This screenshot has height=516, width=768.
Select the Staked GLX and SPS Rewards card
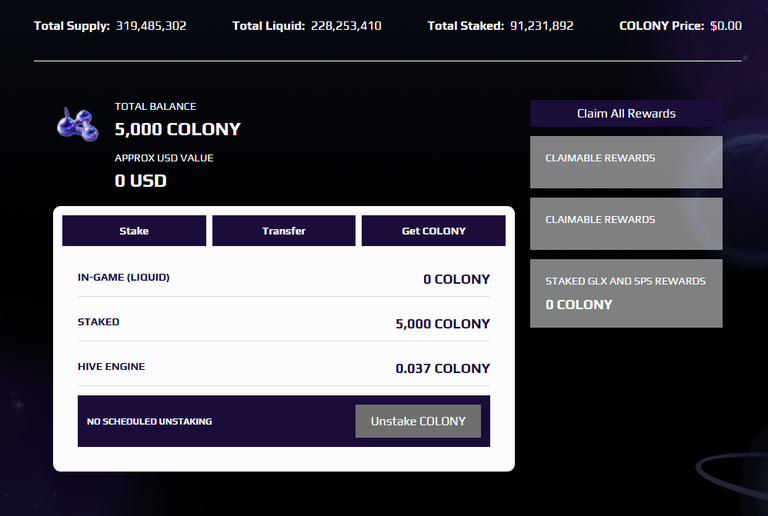tap(626, 293)
